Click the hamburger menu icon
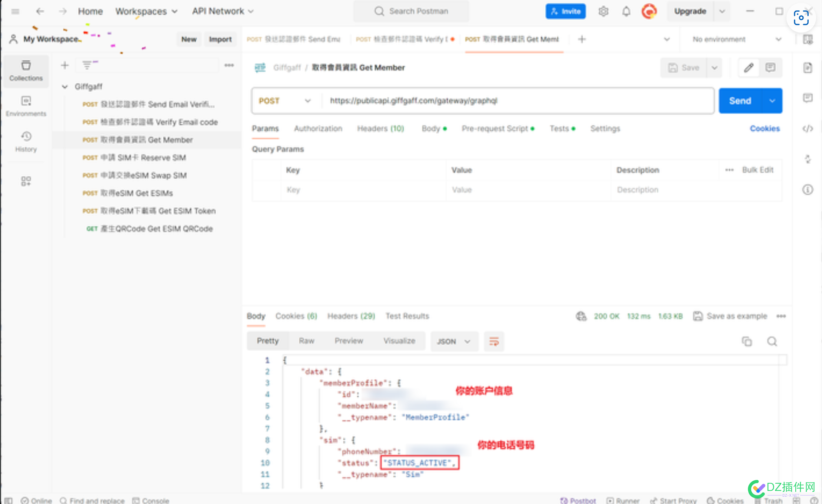 click(15, 11)
